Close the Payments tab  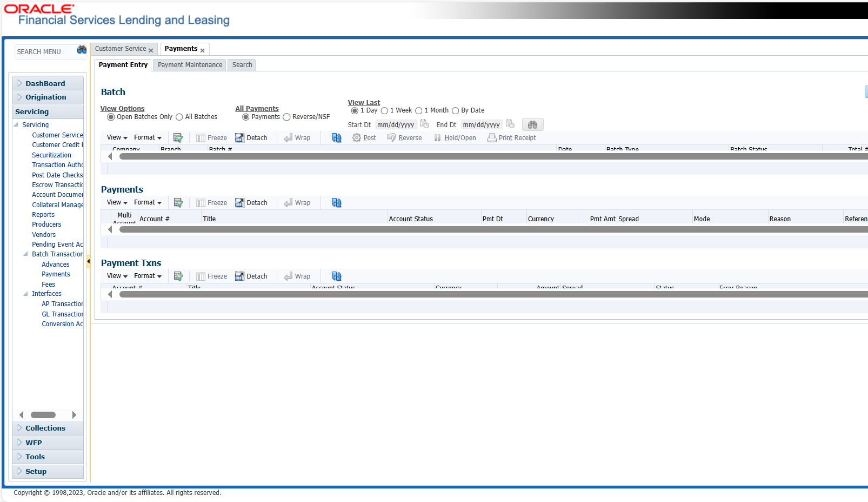(202, 50)
